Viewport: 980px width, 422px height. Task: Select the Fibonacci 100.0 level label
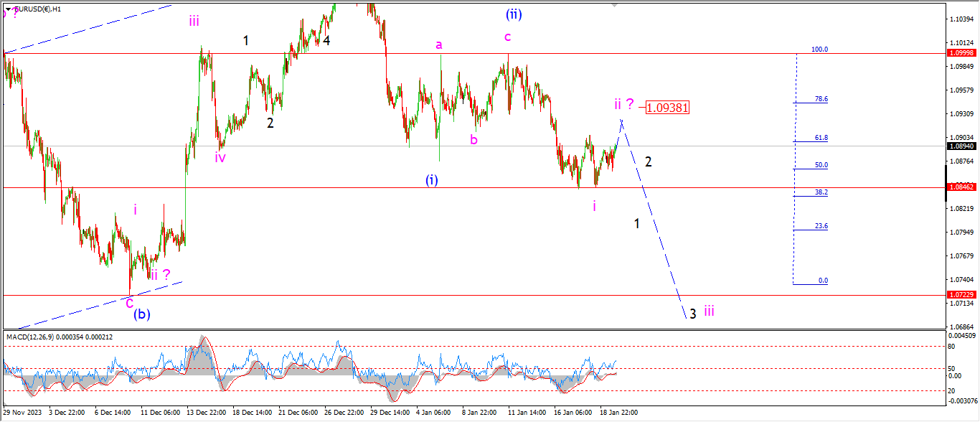(x=819, y=50)
